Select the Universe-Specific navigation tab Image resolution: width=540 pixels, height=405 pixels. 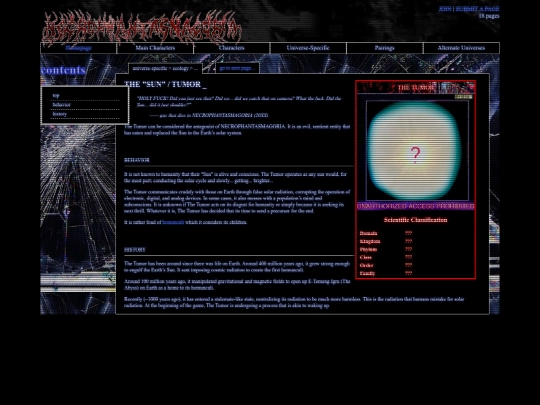pyautogui.click(x=308, y=48)
